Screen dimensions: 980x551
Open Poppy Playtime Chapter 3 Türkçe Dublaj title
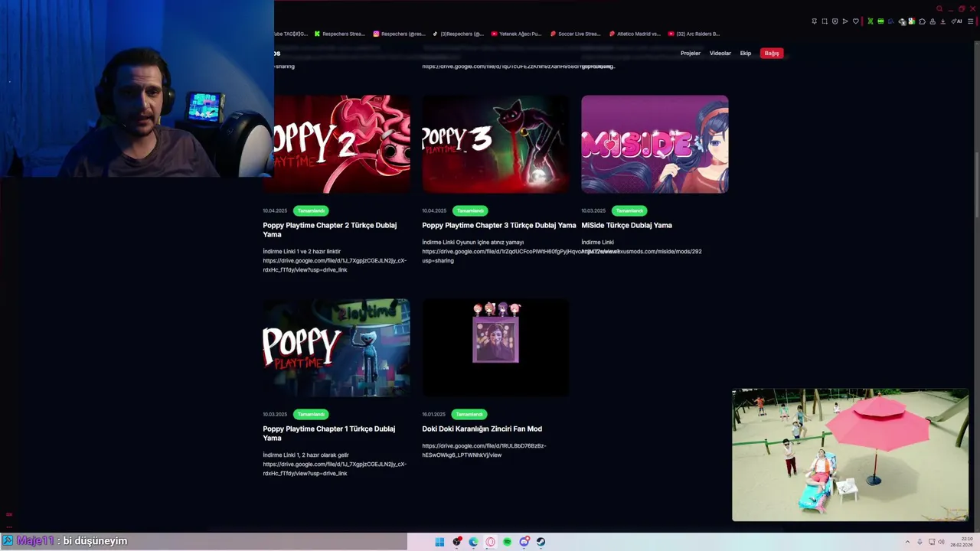tap(499, 225)
